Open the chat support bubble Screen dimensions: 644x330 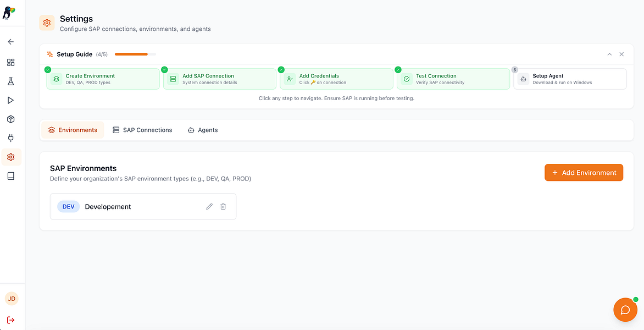tap(625, 310)
